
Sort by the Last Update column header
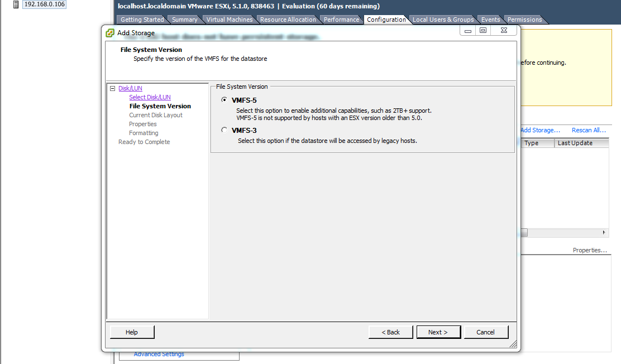[581, 143]
